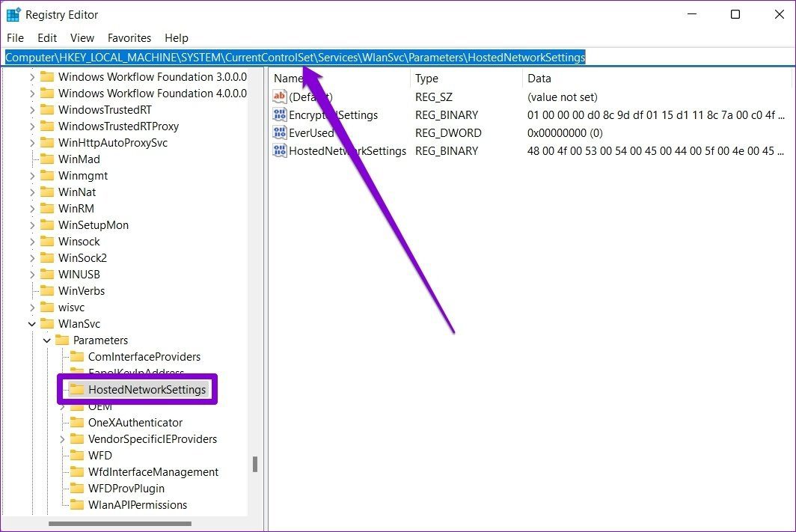The width and height of the screenshot is (796, 532).
Task: Expand the WinSetupMon key
Action: click(32, 225)
